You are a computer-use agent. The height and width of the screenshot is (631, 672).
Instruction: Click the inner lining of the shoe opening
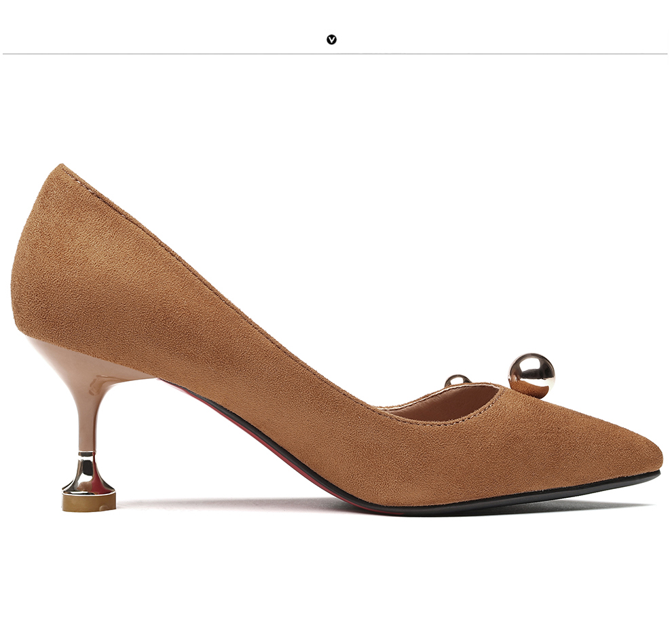[x=441, y=405]
